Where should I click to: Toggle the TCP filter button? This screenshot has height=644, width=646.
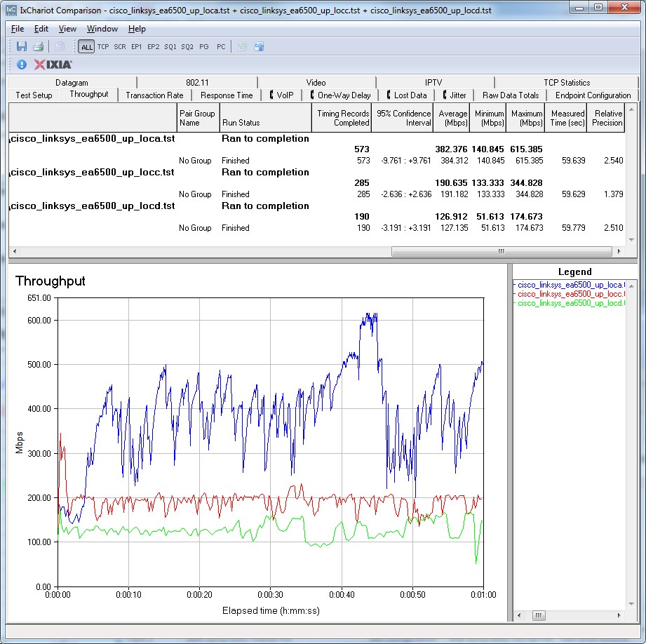coord(103,46)
